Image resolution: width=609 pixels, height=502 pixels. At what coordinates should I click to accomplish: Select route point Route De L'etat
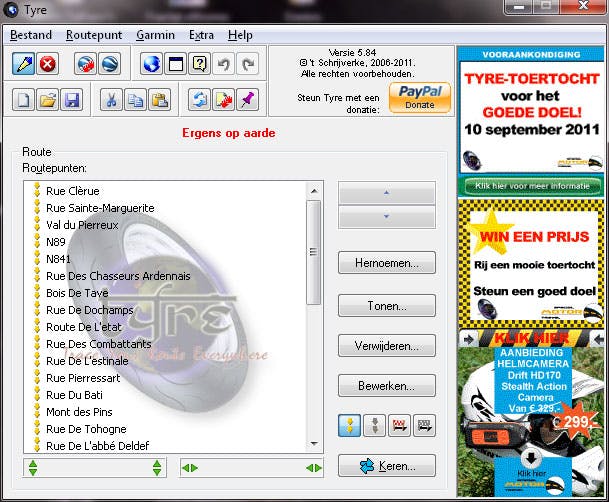(x=84, y=327)
